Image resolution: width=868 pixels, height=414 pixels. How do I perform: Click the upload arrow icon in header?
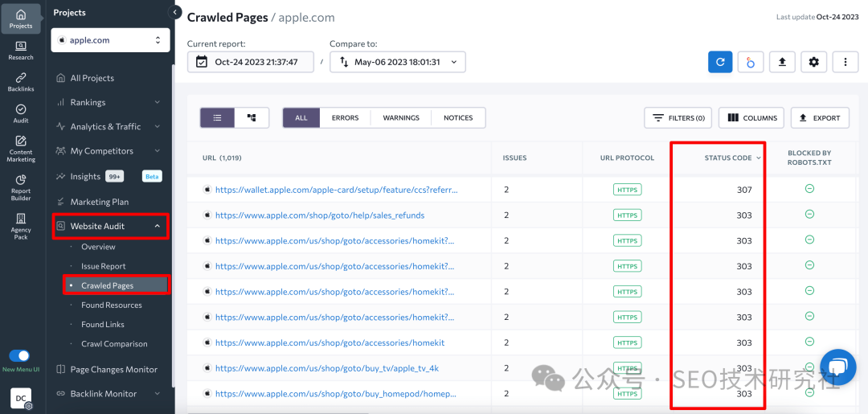tap(782, 62)
